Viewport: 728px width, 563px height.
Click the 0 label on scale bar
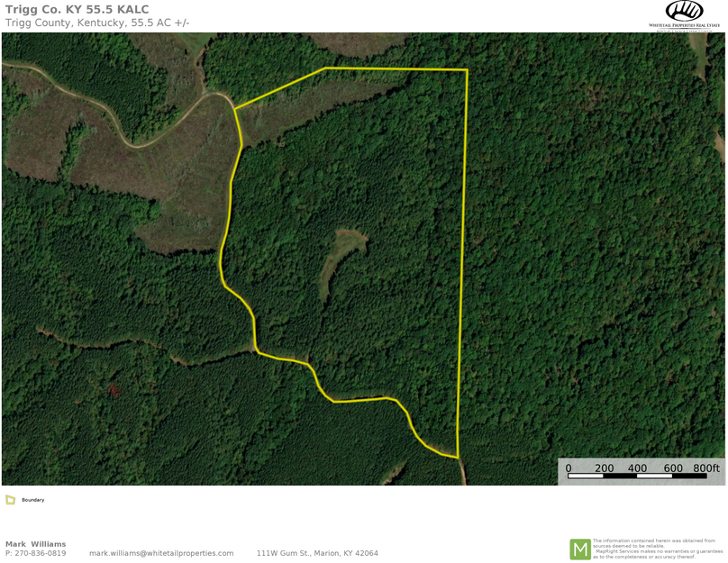pos(569,468)
